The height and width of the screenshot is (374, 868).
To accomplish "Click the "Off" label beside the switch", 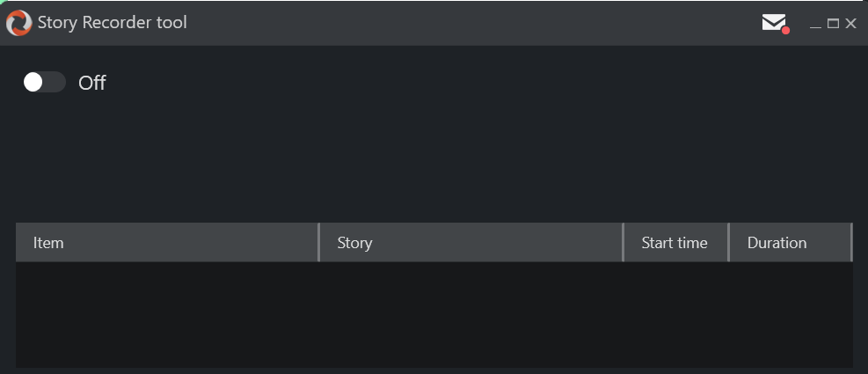I will coord(92,83).
